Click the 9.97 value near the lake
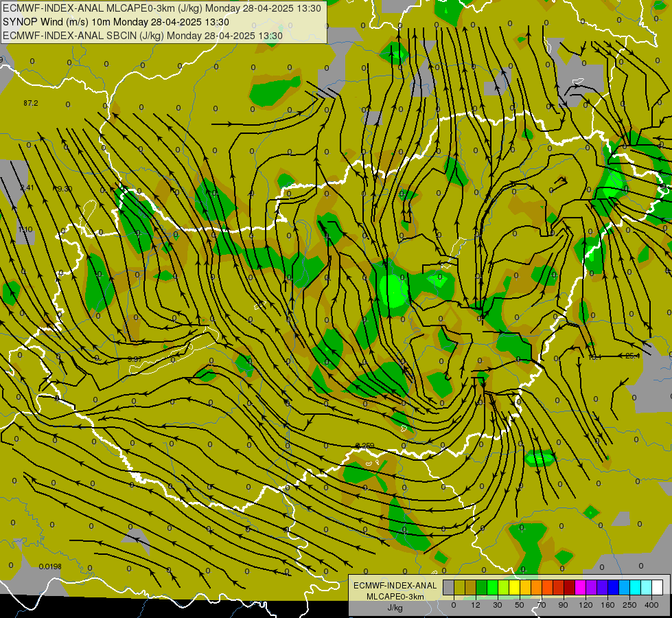 135,359
